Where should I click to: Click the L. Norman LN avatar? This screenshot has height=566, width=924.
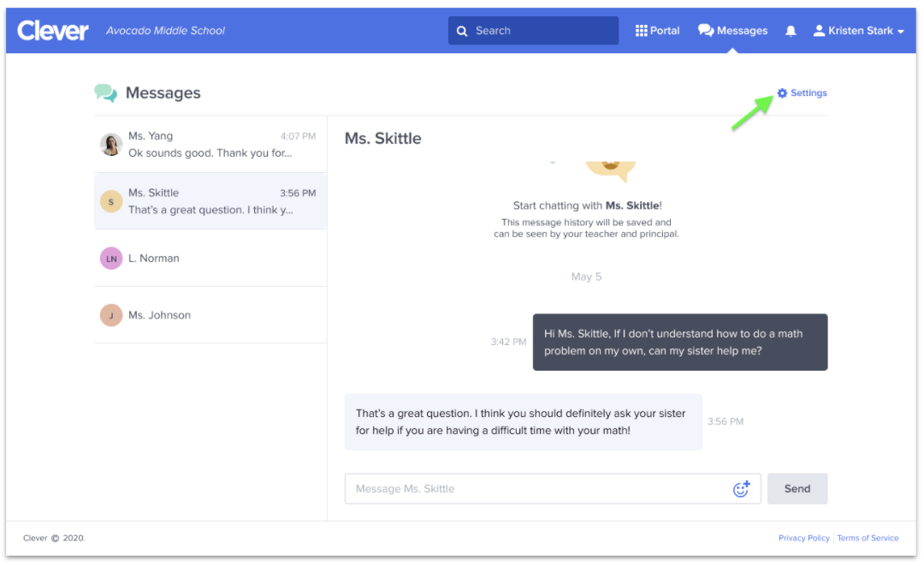coord(111,259)
